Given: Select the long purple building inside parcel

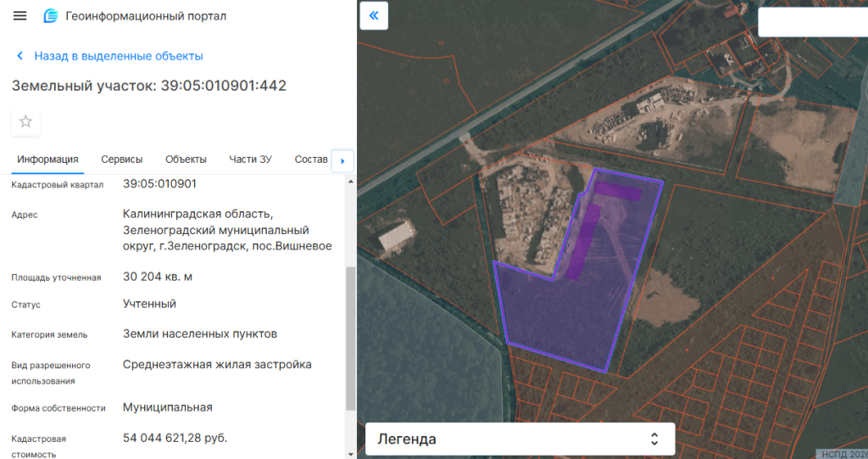Looking at the screenshot, I should pos(584,240).
